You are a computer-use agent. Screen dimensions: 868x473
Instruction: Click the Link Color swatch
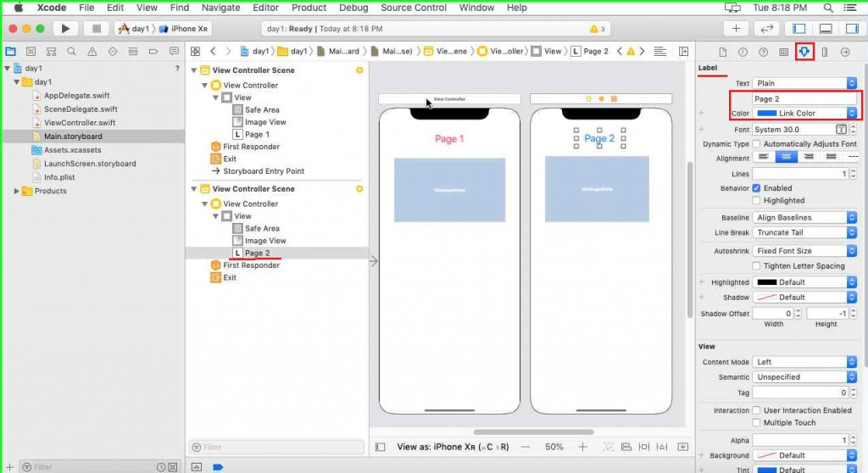(766, 113)
